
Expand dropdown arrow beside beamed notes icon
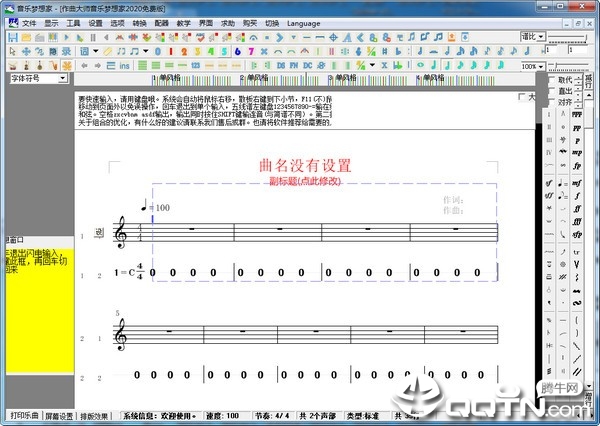pos(145,51)
